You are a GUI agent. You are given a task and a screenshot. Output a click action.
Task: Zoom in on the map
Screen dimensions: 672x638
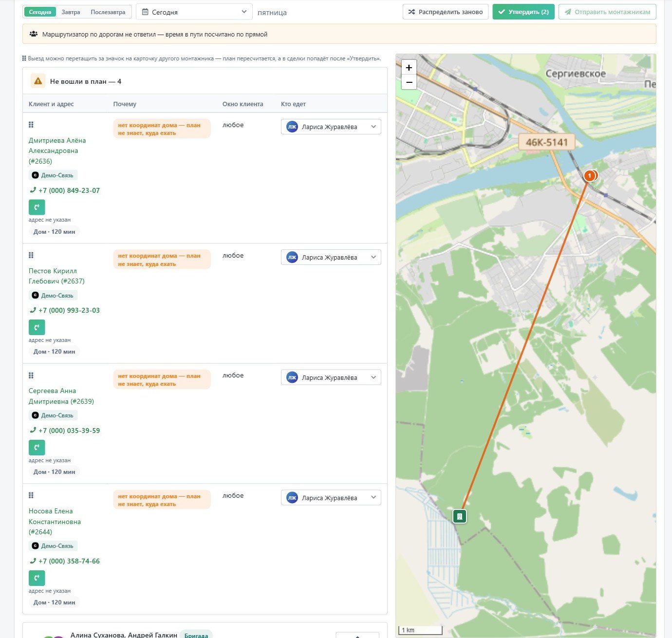coord(409,68)
